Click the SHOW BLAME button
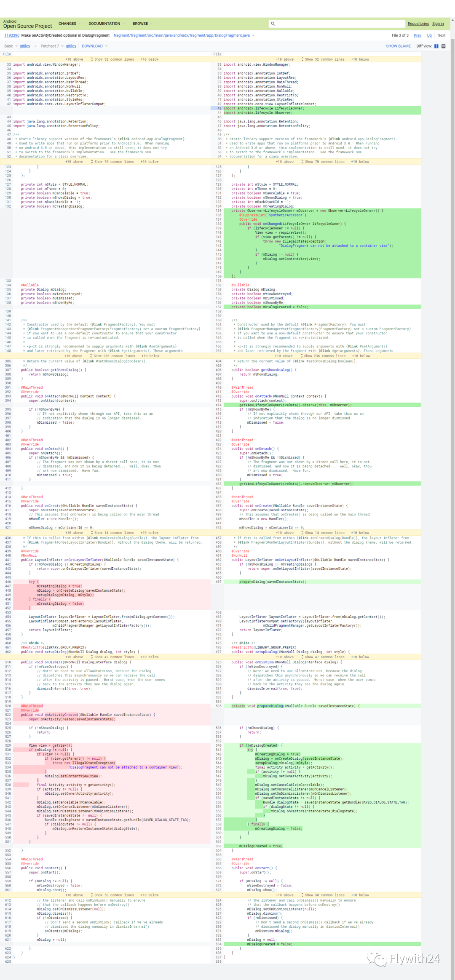 point(398,46)
